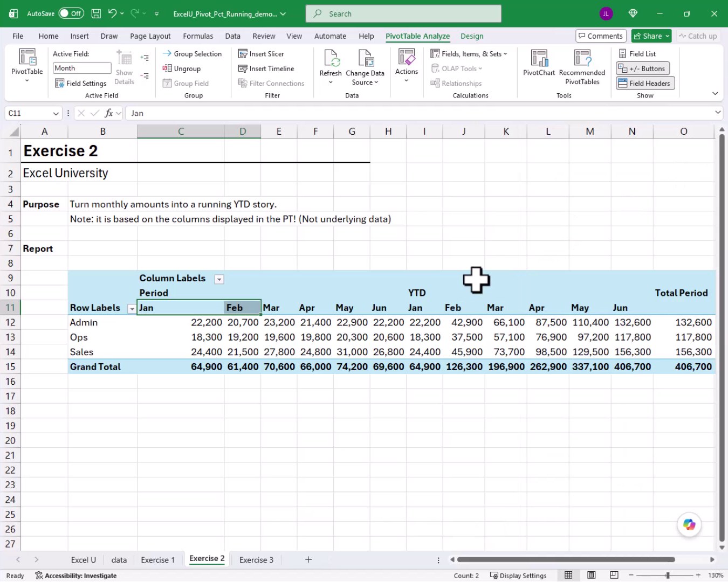Click the Ungroup command
Image resolution: width=728 pixels, height=582 pixels.
[182, 68]
